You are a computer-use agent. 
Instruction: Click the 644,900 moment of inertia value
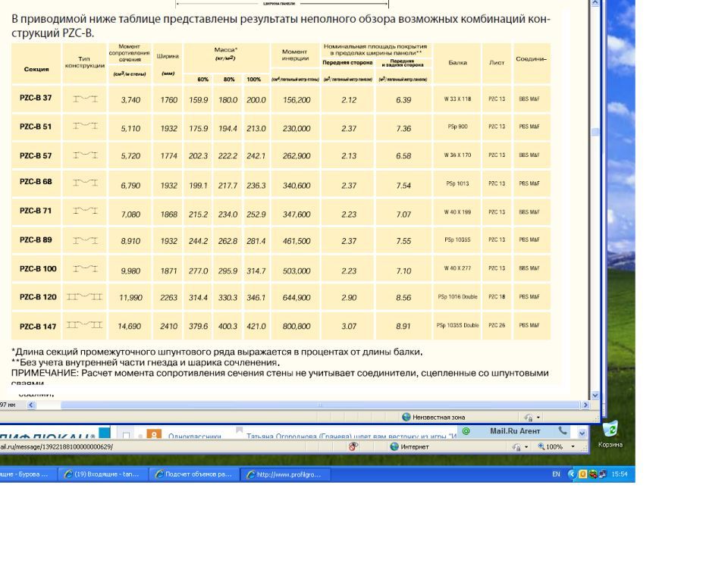click(x=297, y=298)
